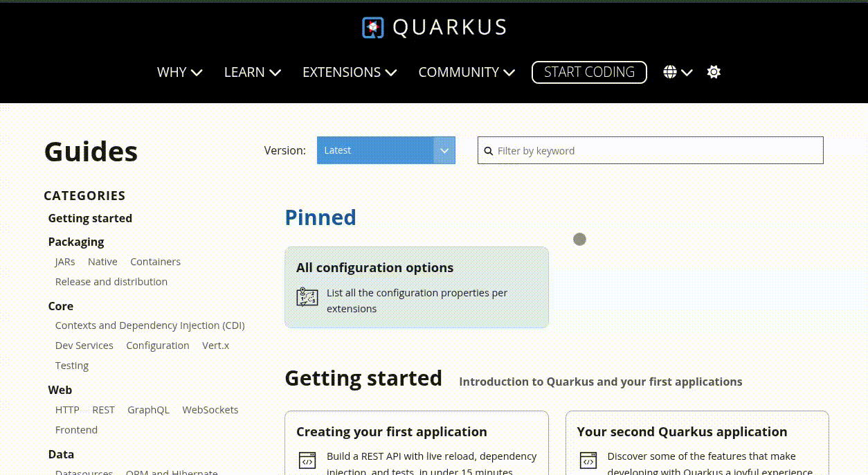Screen dimensions: 868x475
Task: Click the Your second Quarkus application code icon
Action: [588, 460]
